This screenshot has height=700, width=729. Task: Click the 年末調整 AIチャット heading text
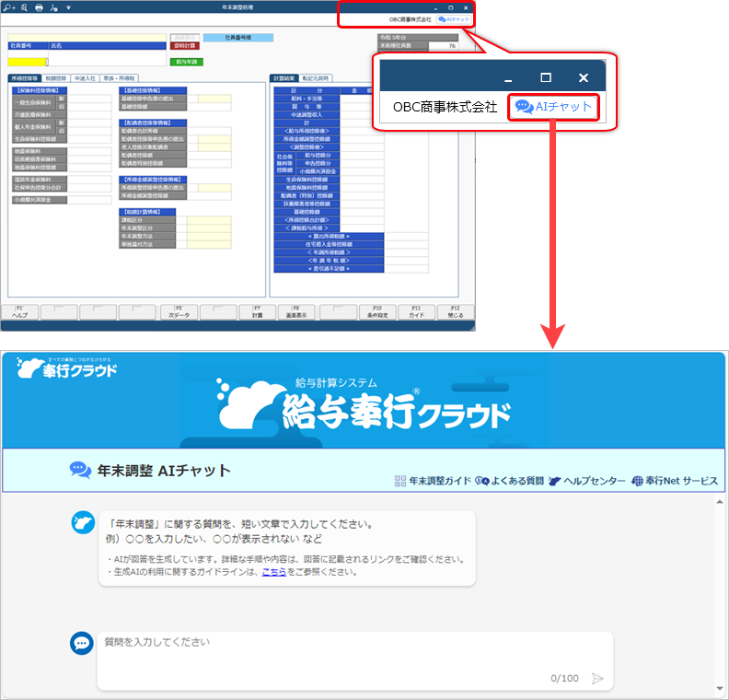tap(164, 471)
